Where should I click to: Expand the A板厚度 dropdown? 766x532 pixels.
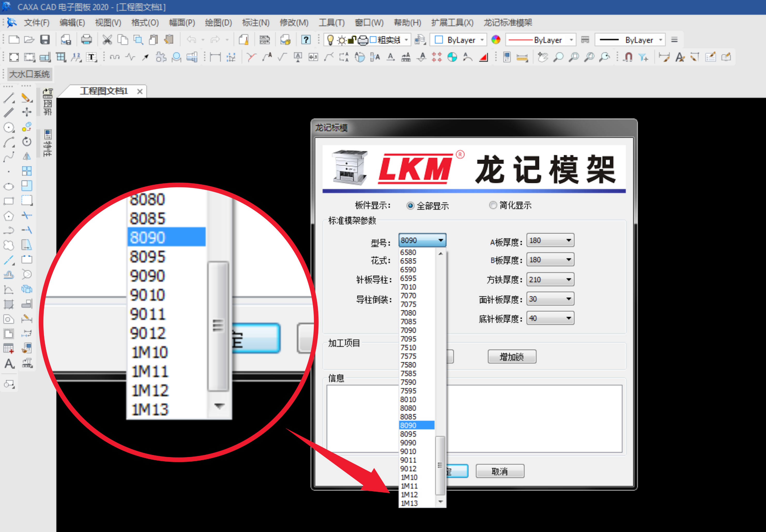[x=568, y=240]
